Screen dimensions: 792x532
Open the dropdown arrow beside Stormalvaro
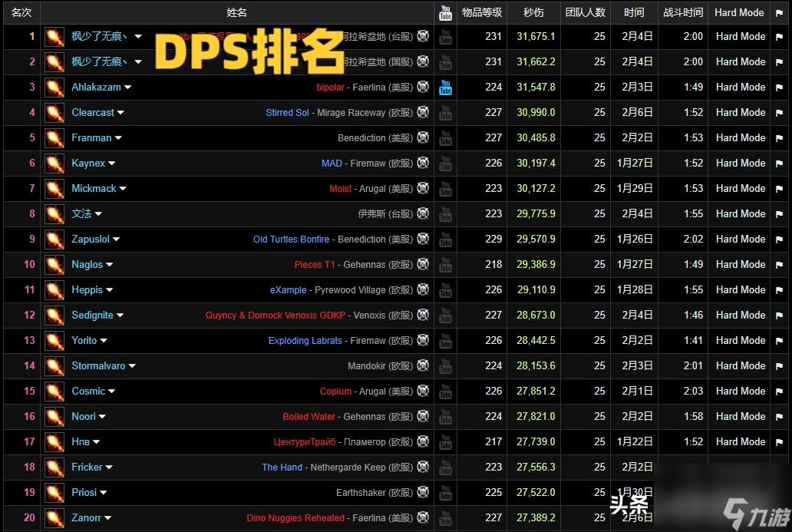(x=132, y=366)
